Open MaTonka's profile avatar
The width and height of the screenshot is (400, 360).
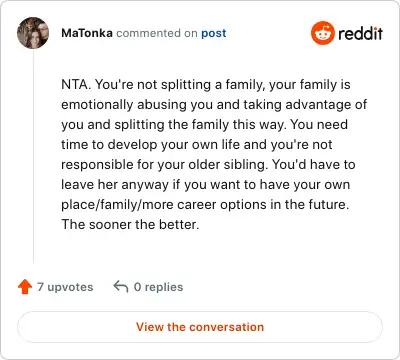coord(33,33)
